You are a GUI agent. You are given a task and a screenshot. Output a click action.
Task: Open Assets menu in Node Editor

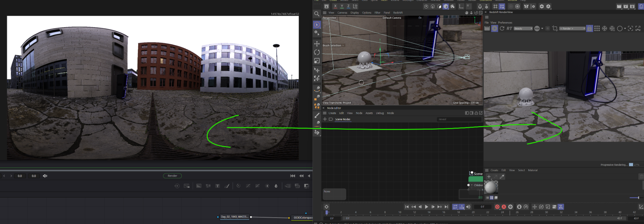pos(369,113)
